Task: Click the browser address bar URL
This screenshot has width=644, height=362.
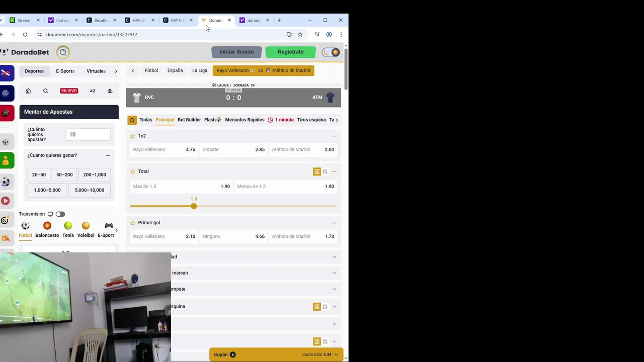Action: pyautogui.click(x=92, y=35)
